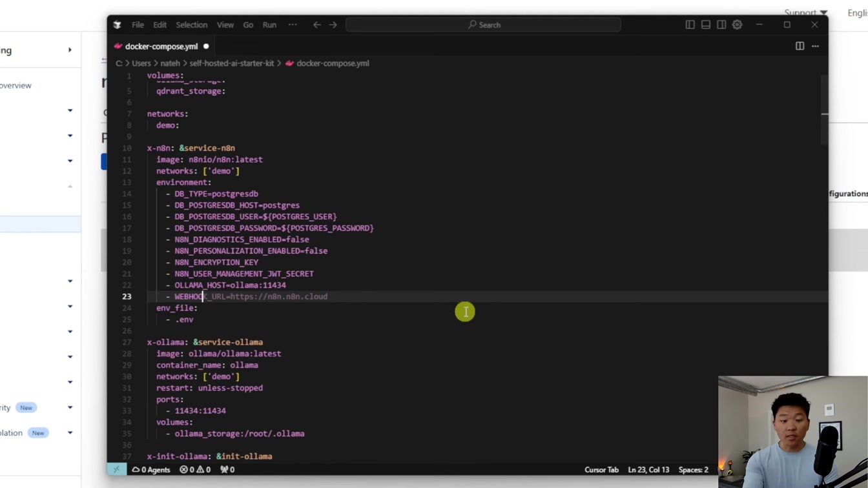The image size is (868, 488).
Task: Click the container_name: ollama line
Action: 207,365
